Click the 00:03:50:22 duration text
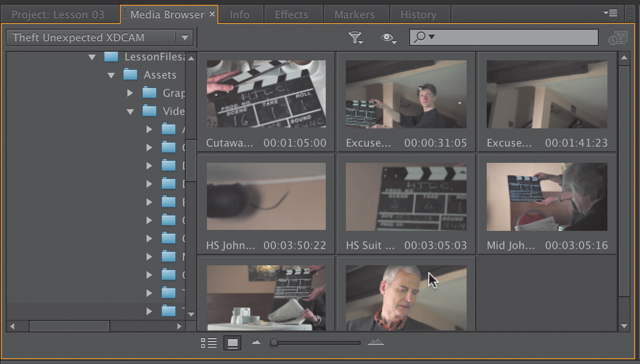640x364 pixels. pyautogui.click(x=295, y=245)
